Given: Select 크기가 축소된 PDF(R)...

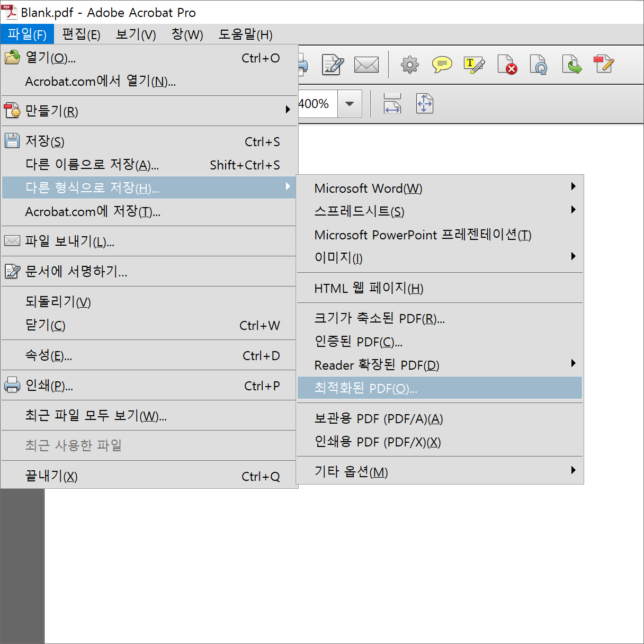Looking at the screenshot, I should pyautogui.click(x=440, y=318).
